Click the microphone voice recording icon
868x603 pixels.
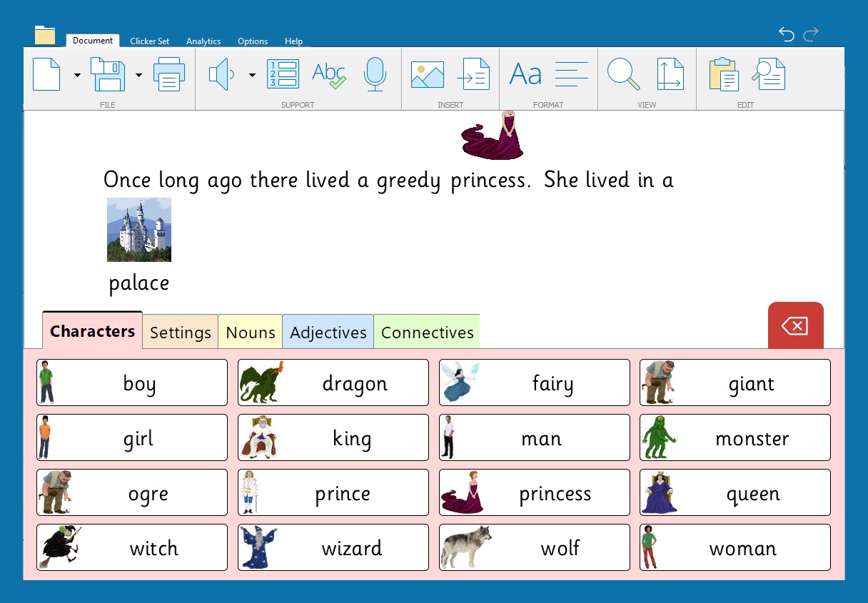coord(375,74)
